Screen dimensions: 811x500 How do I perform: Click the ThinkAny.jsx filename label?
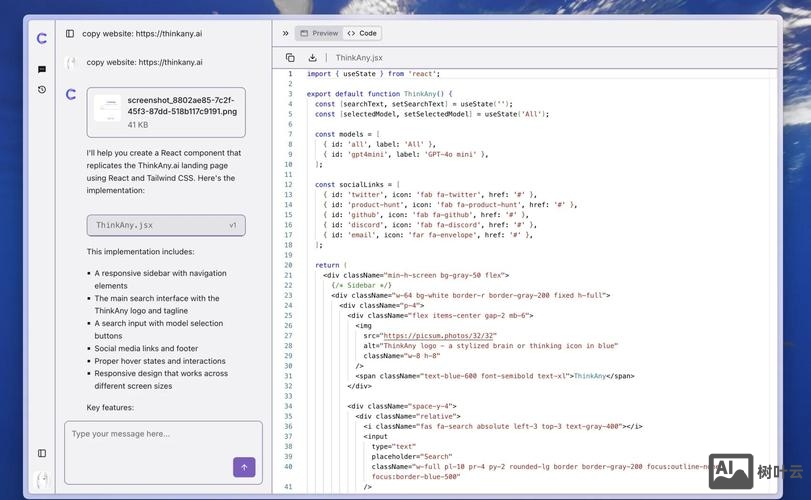359,58
